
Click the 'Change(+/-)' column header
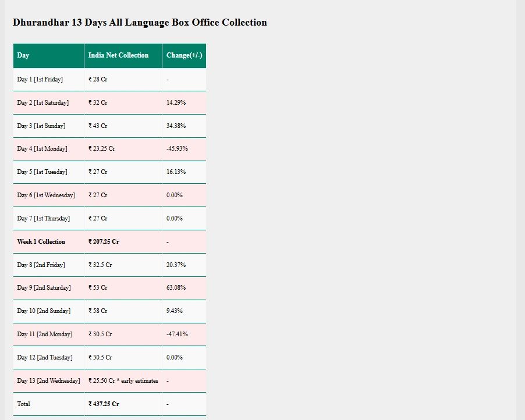(184, 55)
